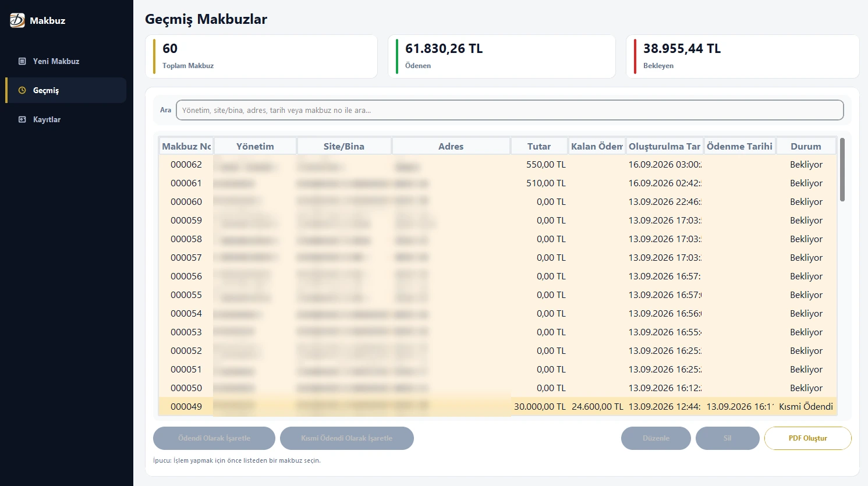Click the PDF Oluştur button

pos(808,438)
